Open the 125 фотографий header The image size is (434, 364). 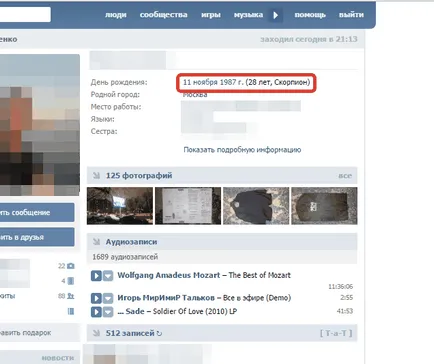[x=139, y=175]
